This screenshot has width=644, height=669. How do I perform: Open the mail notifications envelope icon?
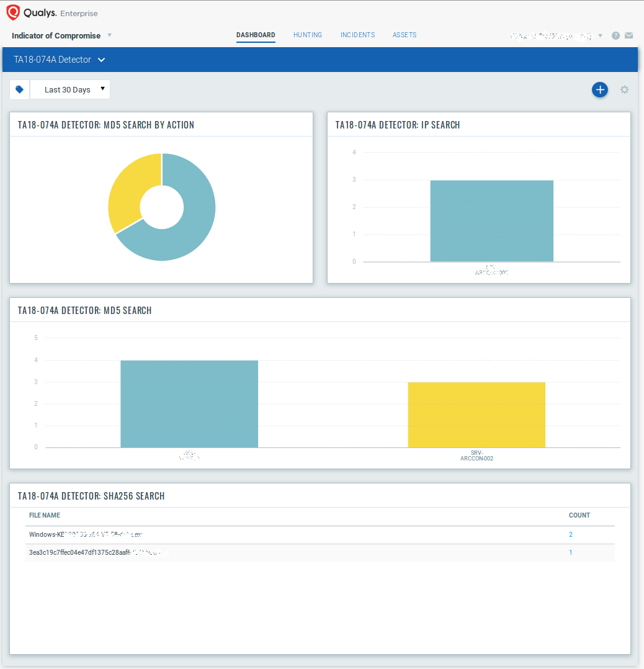(629, 36)
